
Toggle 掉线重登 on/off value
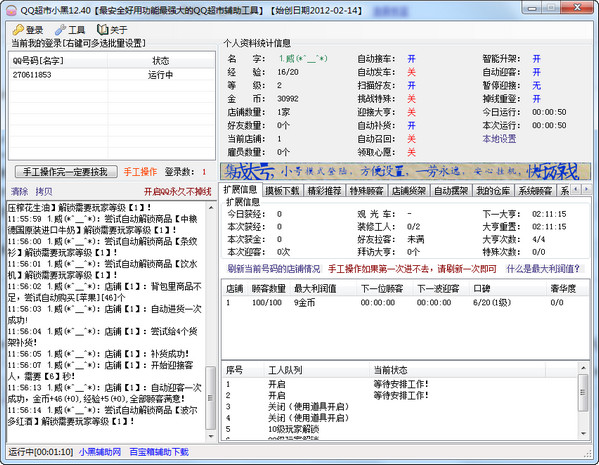click(536, 99)
